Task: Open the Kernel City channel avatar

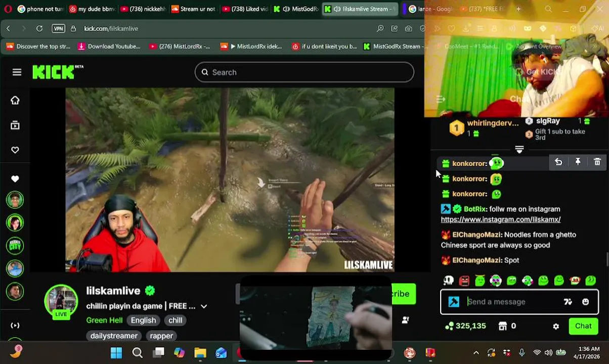Action: coord(15,246)
